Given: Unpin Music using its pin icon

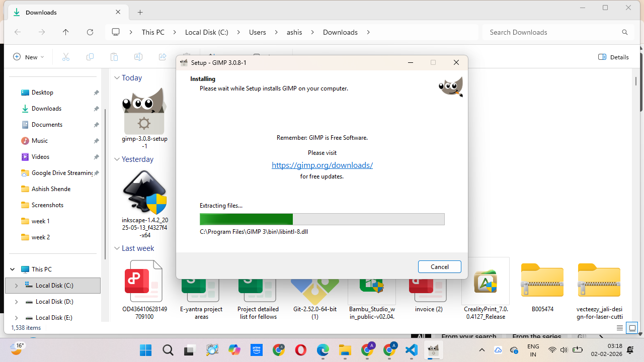Looking at the screenshot, I should click(x=96, y=141).
